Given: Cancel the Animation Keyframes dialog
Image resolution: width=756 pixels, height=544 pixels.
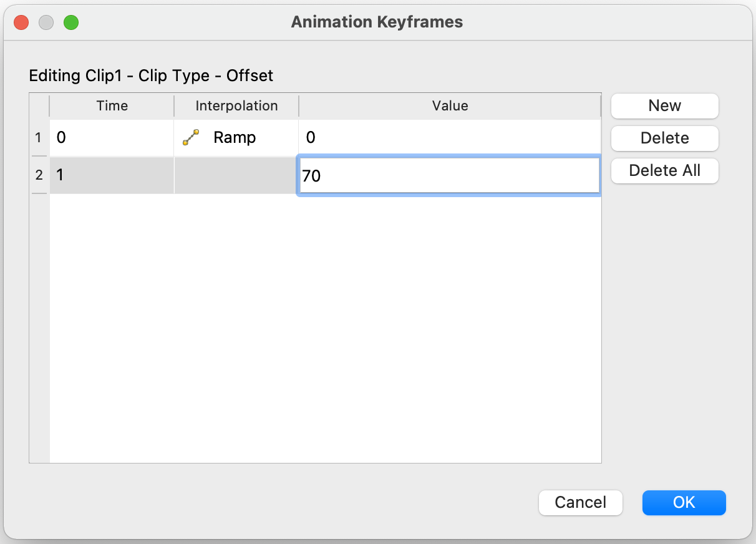Looking at the screenshot, I should click(x=580, y=502).
